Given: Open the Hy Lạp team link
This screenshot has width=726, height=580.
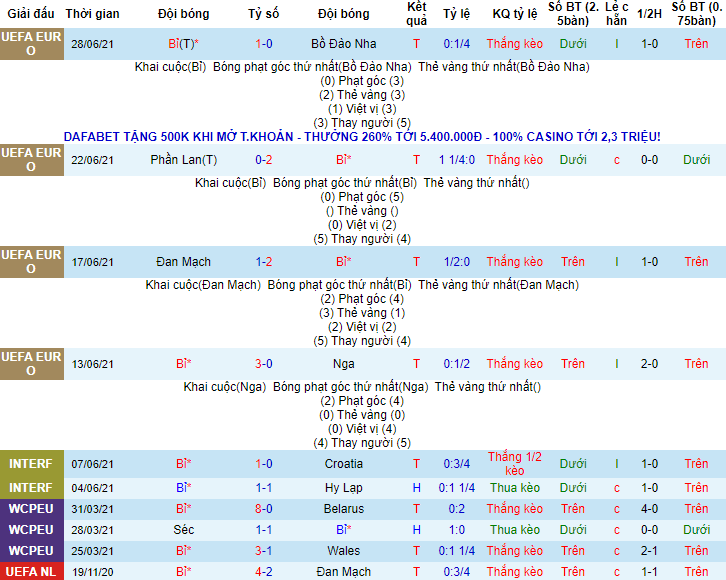Looking at the screenshot, I should coord(343,488).
